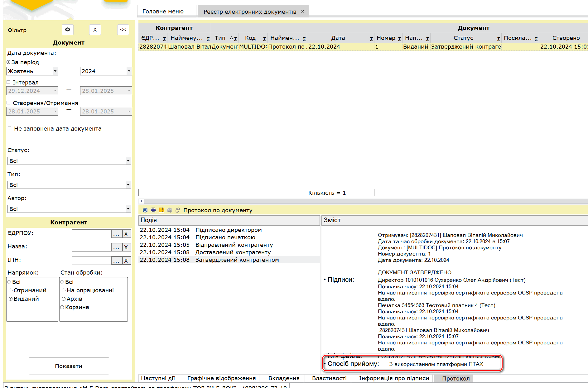
Task: Click the paperclip attachment icon
Action: point(178,210)
